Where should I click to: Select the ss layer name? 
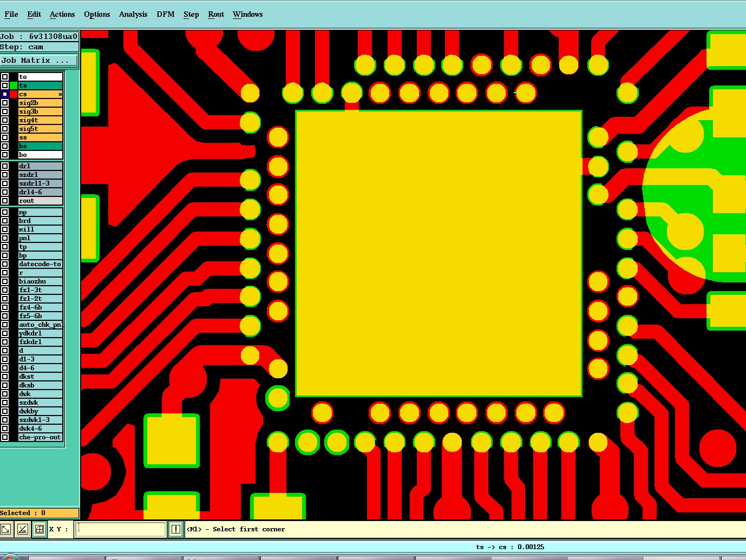click(41, 137)
